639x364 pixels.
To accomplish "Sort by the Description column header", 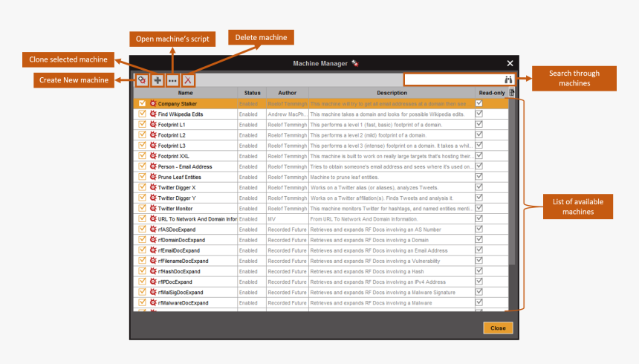I will pos(392,93).
